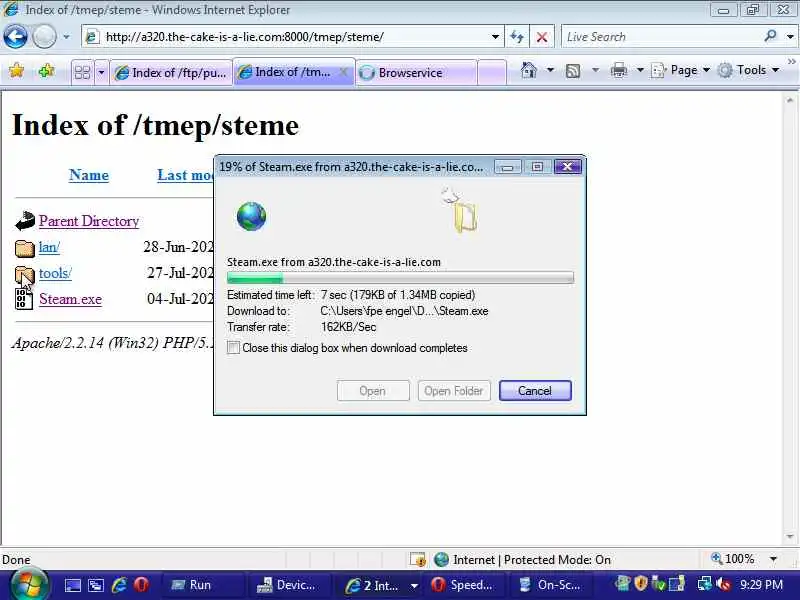Click the globe source icon in download dialog
Screen dimensions: 800x600
tap(251, 216)
